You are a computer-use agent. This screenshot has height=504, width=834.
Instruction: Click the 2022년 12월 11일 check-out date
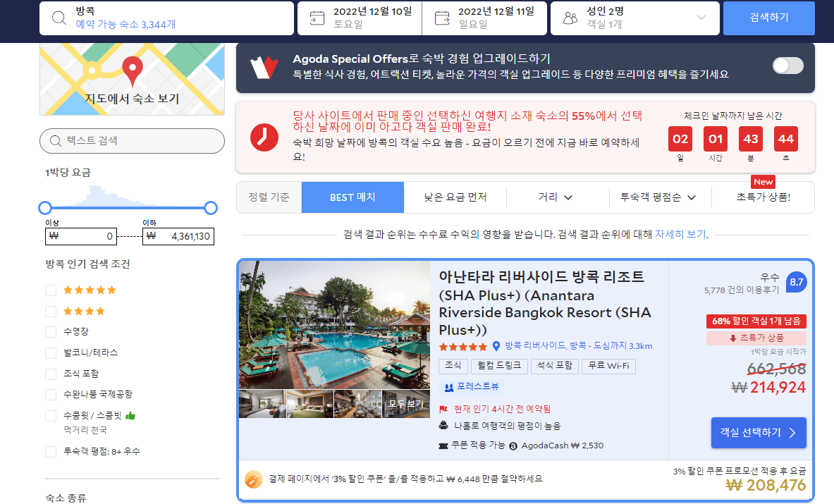[484, 18]
